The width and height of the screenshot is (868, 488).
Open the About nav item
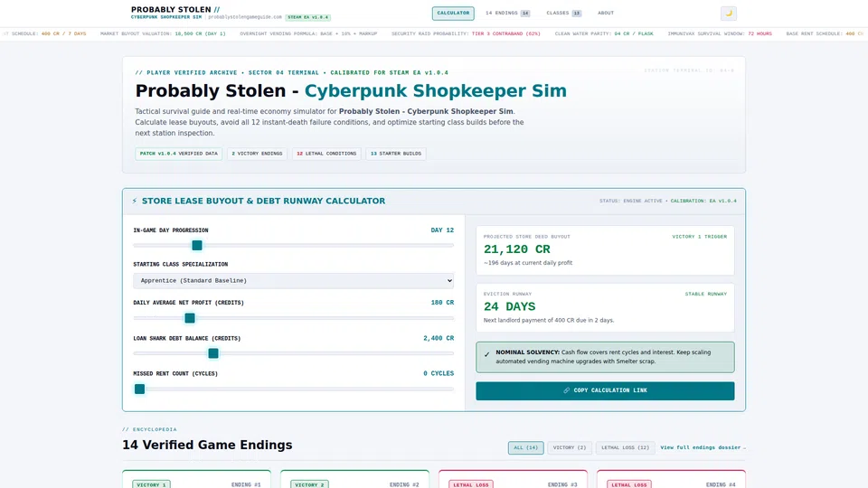(606, 13)
